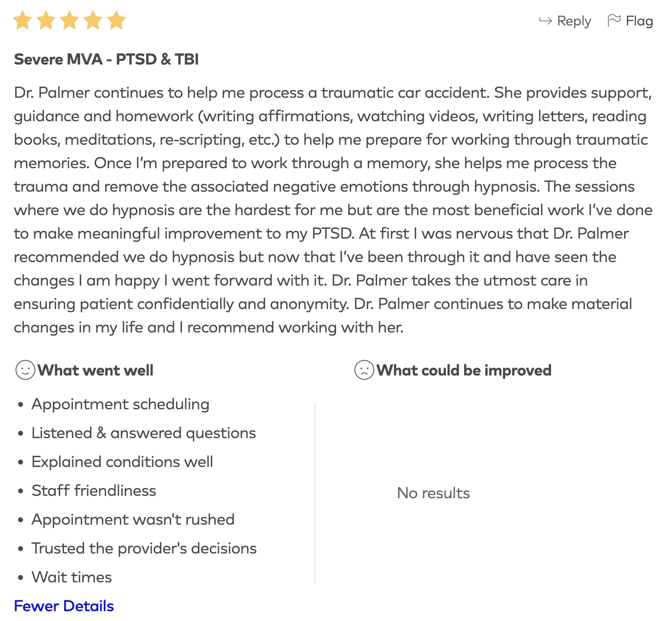
Task: Select the Staff friendliness list item
Action: click(94, 490)
